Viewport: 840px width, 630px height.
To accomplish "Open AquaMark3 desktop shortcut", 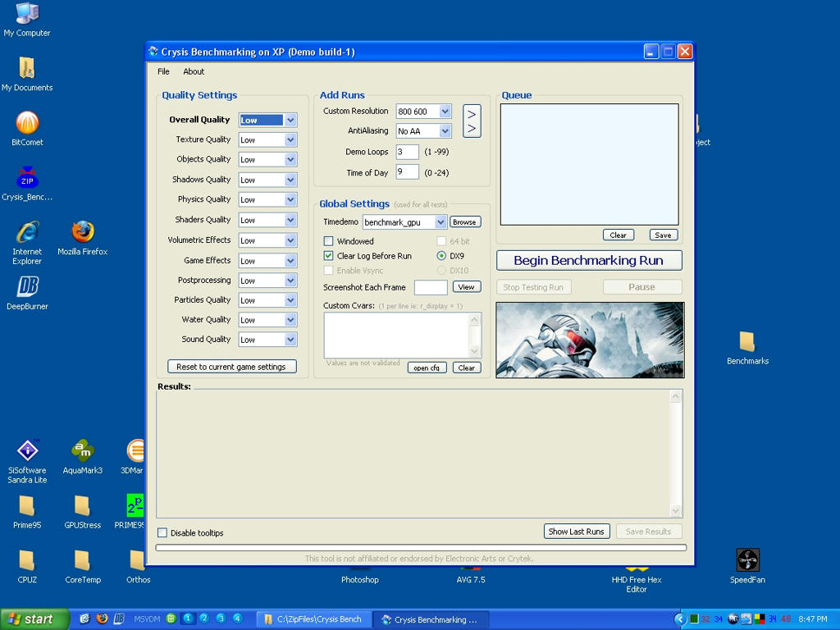I will (83, 456).
